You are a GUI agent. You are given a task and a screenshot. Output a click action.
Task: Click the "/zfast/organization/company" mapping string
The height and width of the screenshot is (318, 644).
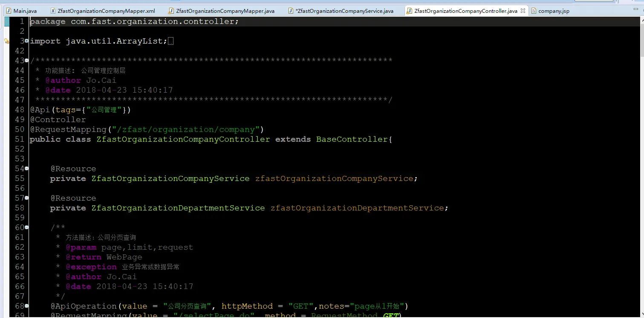click(186, 129)
